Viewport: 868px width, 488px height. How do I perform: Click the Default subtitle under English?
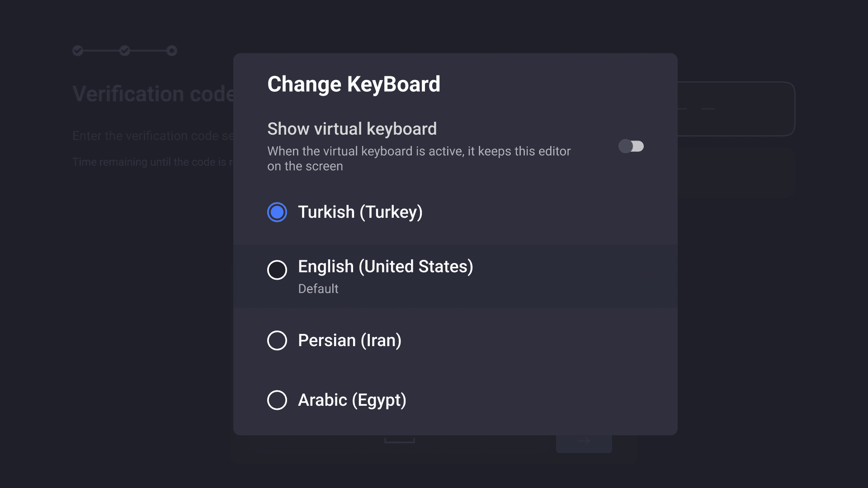coord(318,289)
